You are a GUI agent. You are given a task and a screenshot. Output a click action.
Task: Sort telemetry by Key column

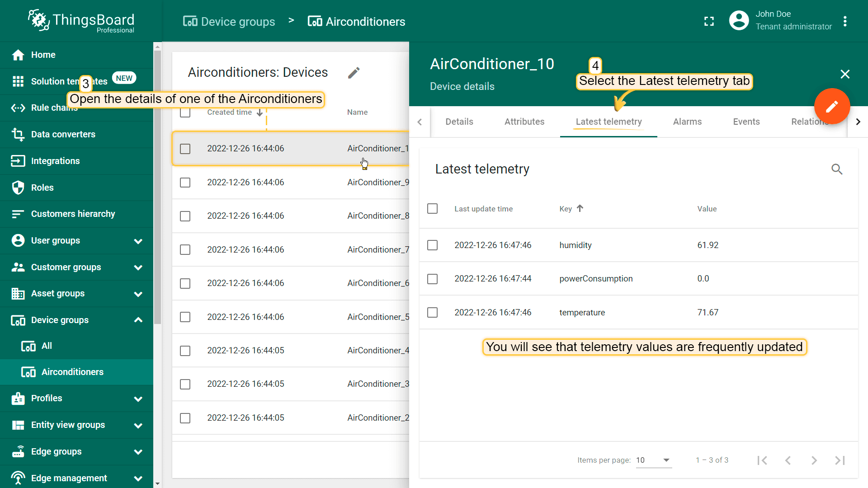(571, 209)
